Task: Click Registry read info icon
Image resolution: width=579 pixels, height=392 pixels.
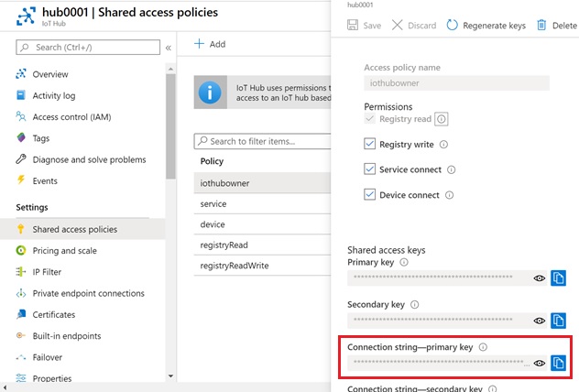Action: [442, 119]
